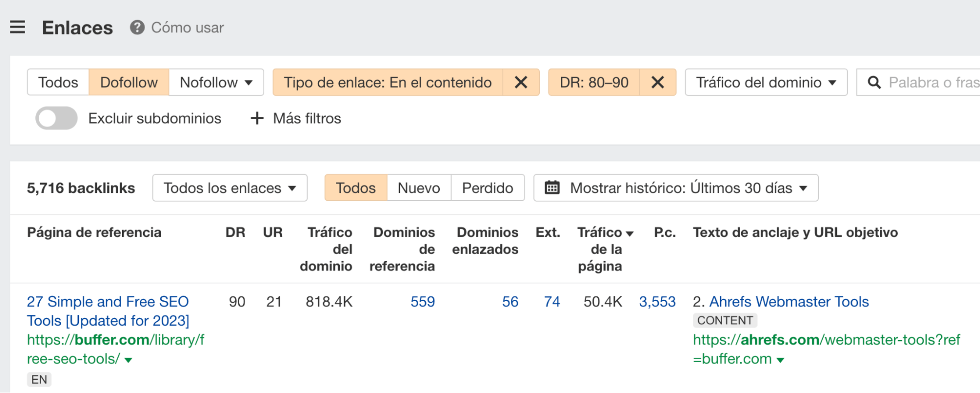The height and width of the screenshot is (393, 980).
Task: Click the CONTENT tag label
Action: pyautogui.click(x=725, y=320)
